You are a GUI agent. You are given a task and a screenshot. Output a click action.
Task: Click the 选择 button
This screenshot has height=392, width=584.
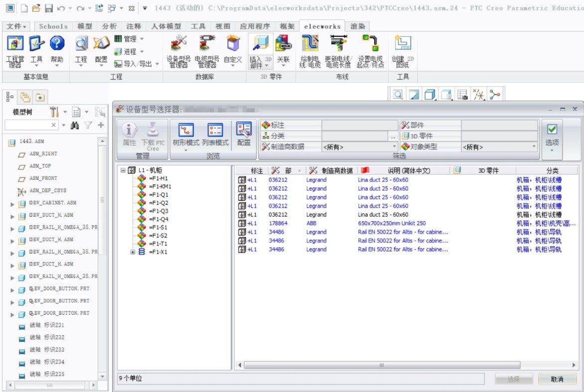click(x=514, y=379)
